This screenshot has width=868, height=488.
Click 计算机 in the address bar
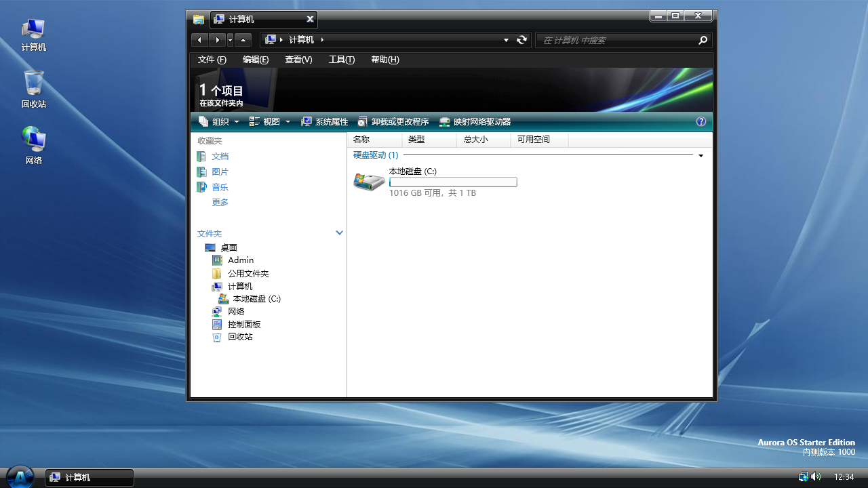pyautogui.click(x=301, y=40)
